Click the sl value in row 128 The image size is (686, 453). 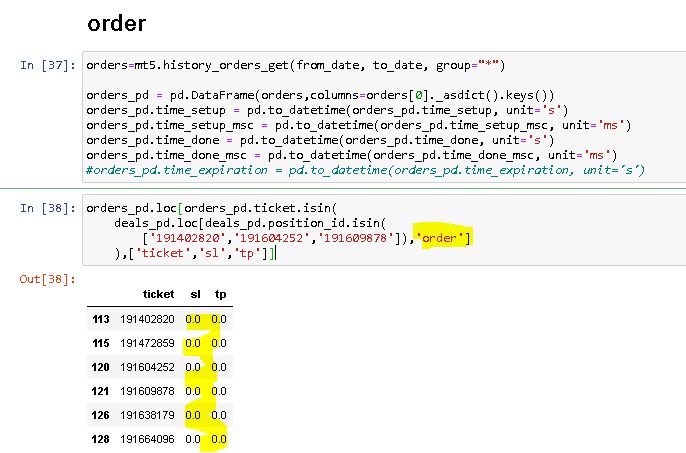[193, 439]
